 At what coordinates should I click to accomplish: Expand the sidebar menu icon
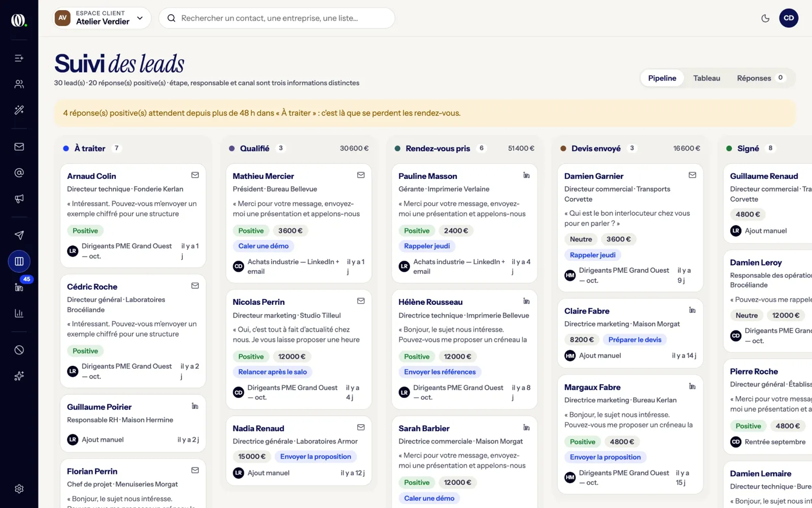click(19, 58)
